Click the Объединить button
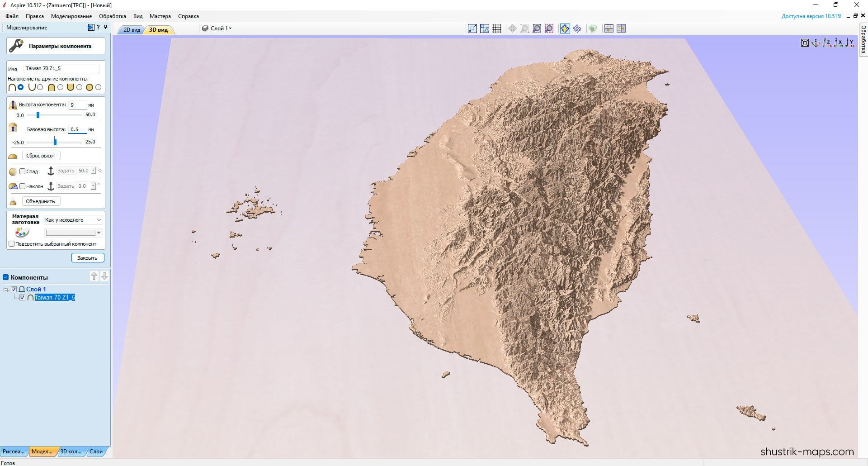Screen dimensions: 868x466 pyautogui.click(x=40, y=201)
